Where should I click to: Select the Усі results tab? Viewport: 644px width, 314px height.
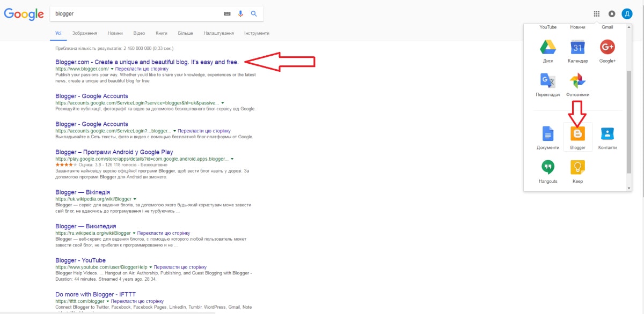click(x=58, y=33)
